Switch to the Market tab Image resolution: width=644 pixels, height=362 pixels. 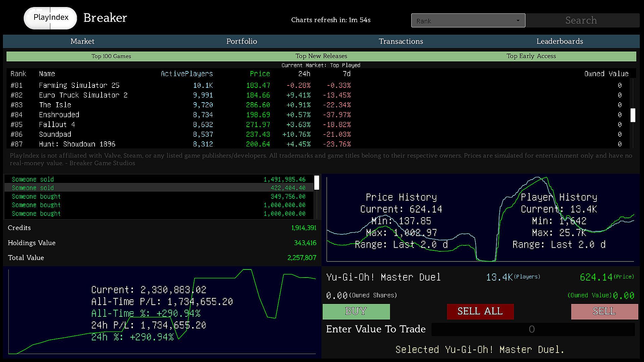[x=83, y=41]
